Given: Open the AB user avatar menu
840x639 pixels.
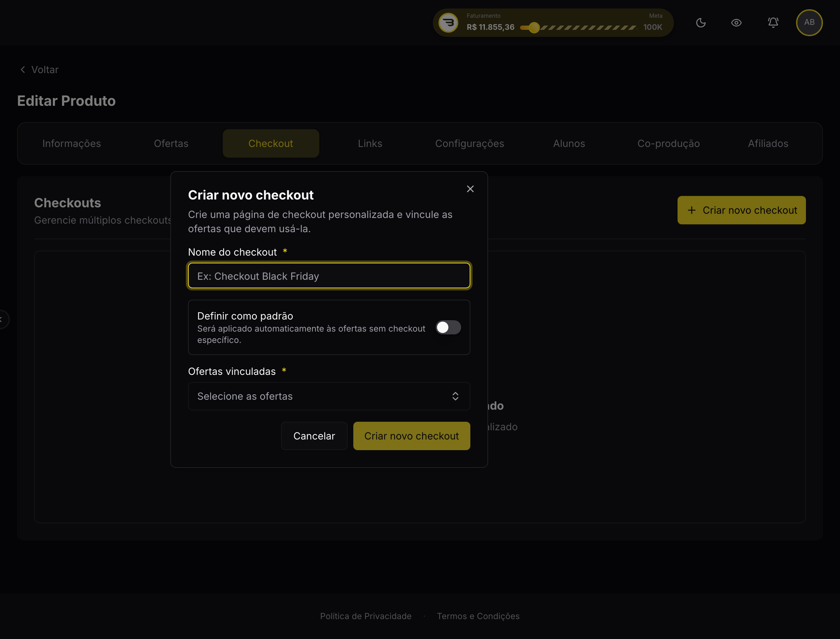Looking at the screenshot, I should point(809,23).
